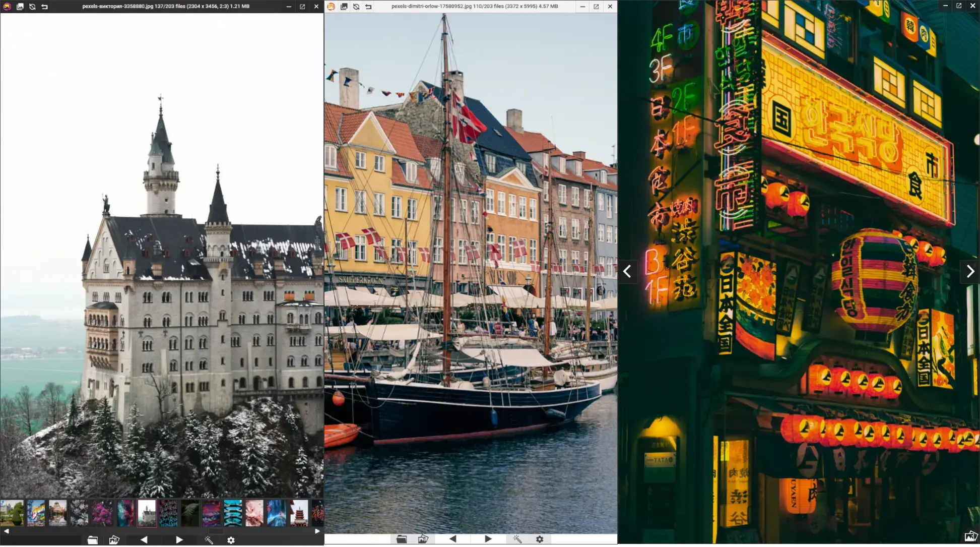Open settings gear in castle viewer
Screen dimensions: 980x547
click(231, 540)
